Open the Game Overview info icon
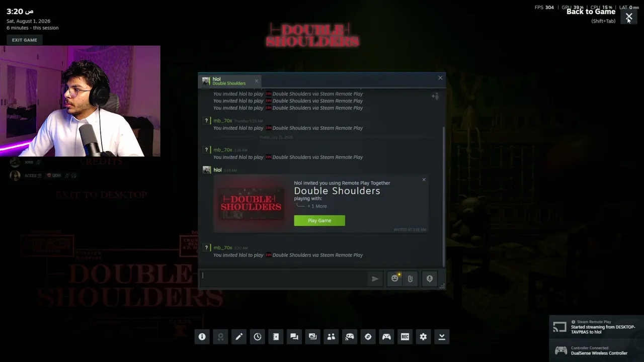 click(x=202, y=337)
